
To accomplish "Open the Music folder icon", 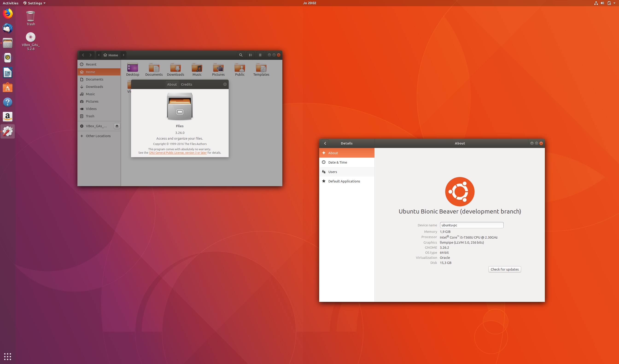I will 197,68.
